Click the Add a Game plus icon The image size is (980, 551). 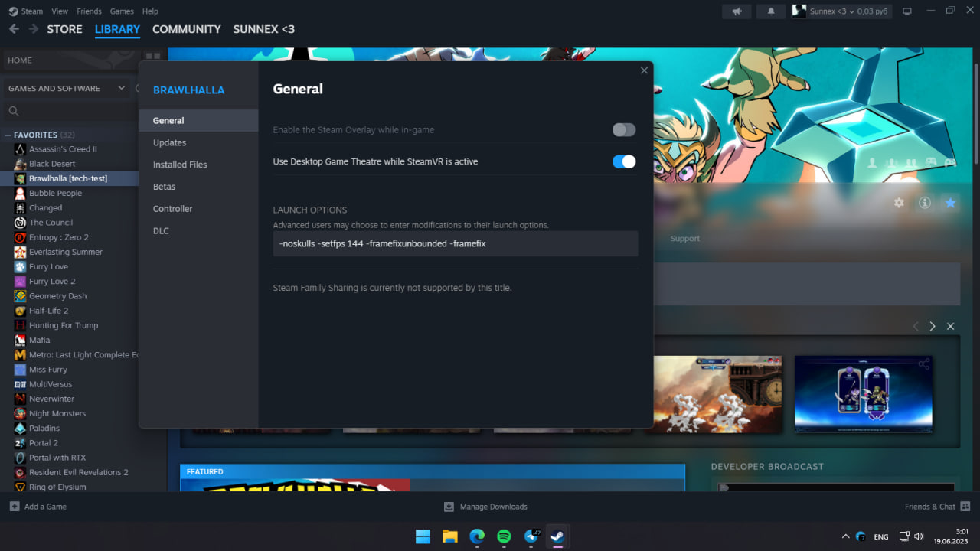click(15, 507)
